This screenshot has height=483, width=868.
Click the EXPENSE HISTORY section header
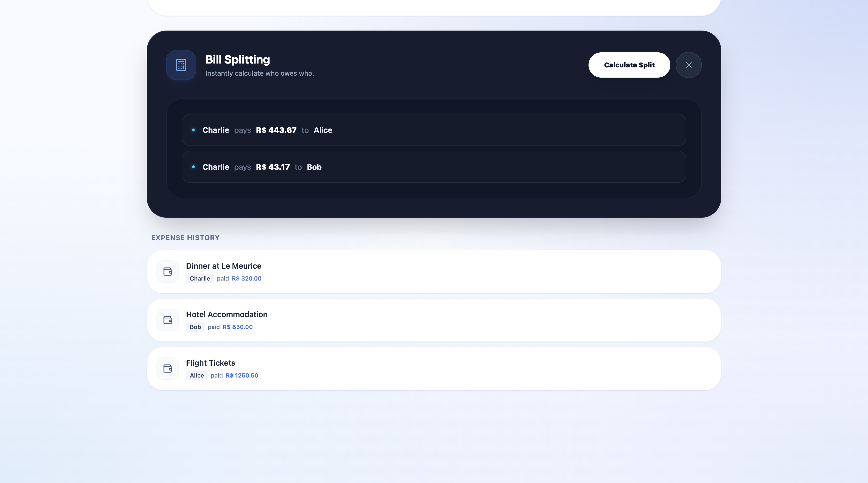pos(185,238)
